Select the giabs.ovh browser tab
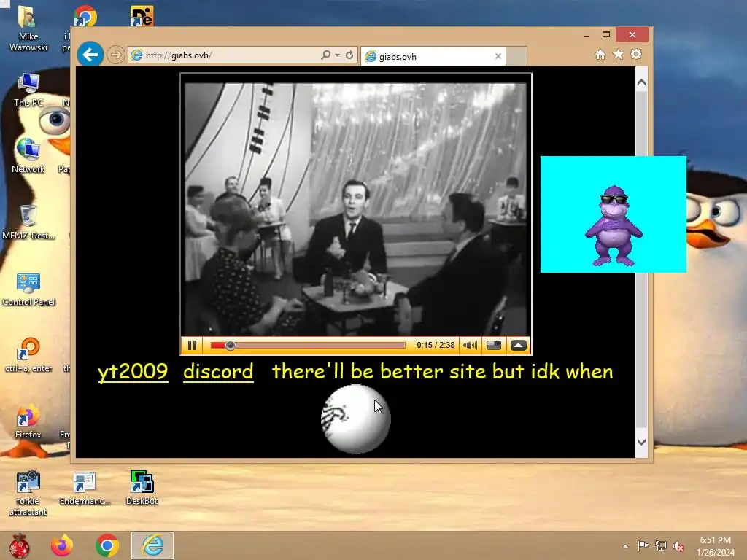 coord(433,56)
